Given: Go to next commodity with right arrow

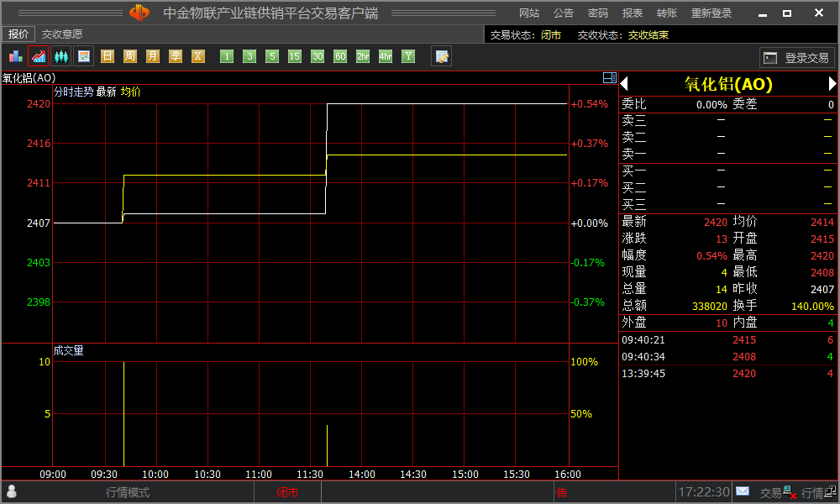Looking at the screenshot, I should (x=832, y=84).
